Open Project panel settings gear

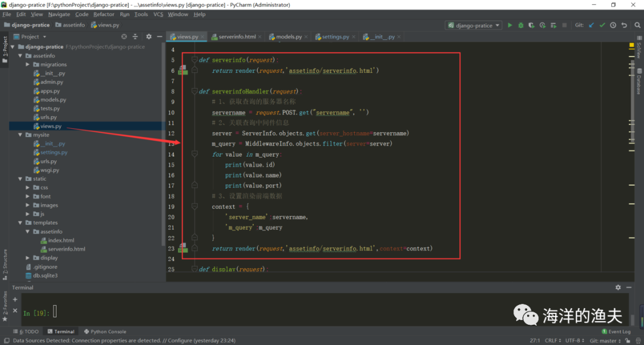[x=148, y=37]
